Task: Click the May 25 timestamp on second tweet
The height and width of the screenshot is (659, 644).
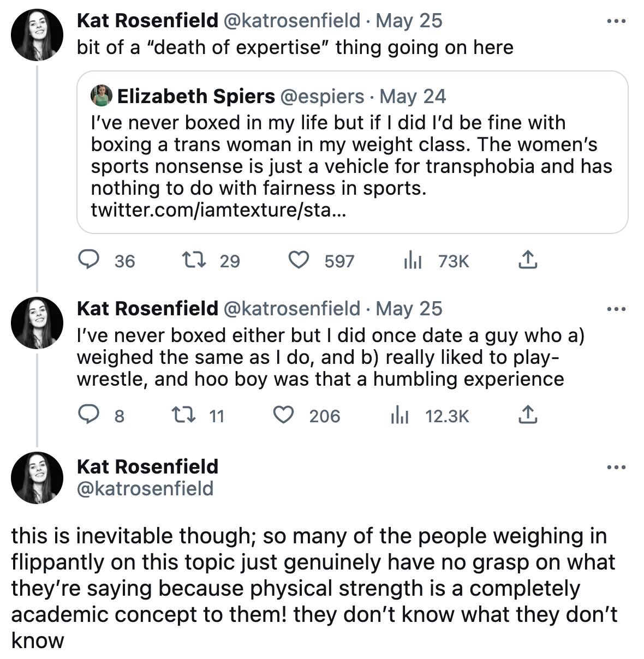Action: tap(409, 309)
